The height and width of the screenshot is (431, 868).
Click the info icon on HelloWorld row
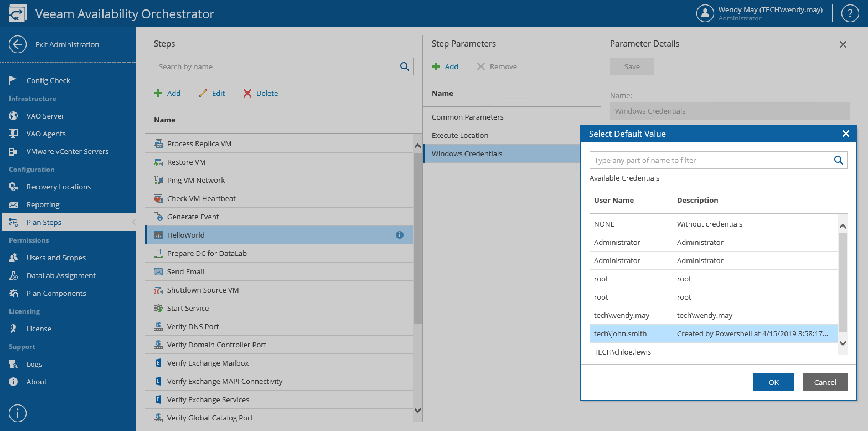tap(400, 235)
